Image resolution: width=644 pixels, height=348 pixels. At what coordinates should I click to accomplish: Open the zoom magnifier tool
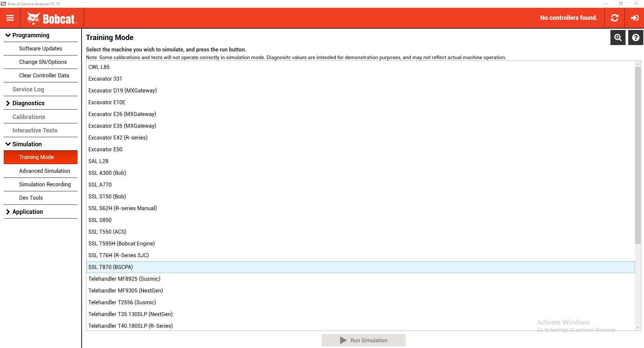[618, 37]
